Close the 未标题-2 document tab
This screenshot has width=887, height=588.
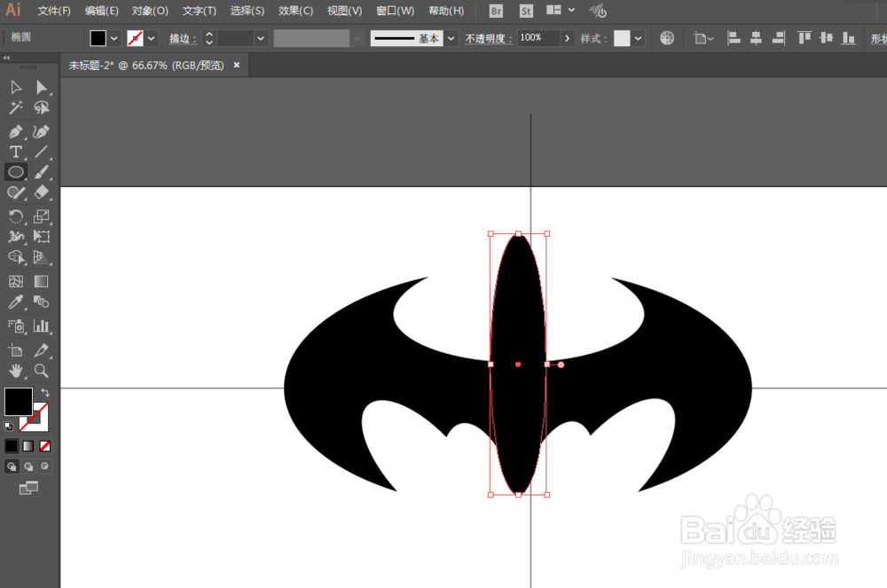coord(235,65)
